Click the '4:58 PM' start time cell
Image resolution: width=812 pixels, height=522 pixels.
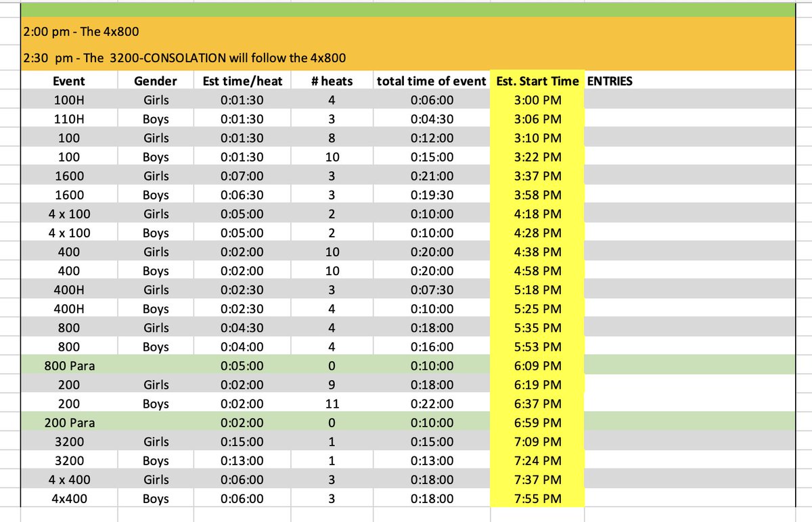537,270
